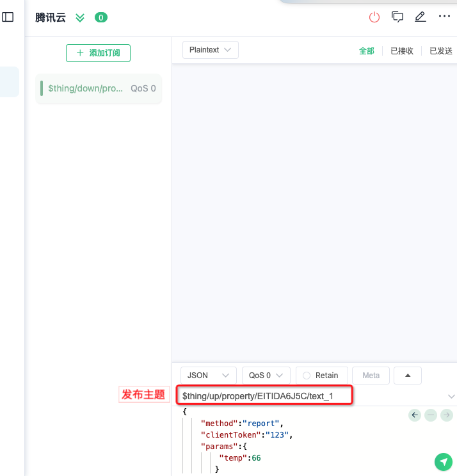Click the 添加订阅 button
Viewport: 457px width, 476px height.
pyautogui.click(x=98, y=53)
